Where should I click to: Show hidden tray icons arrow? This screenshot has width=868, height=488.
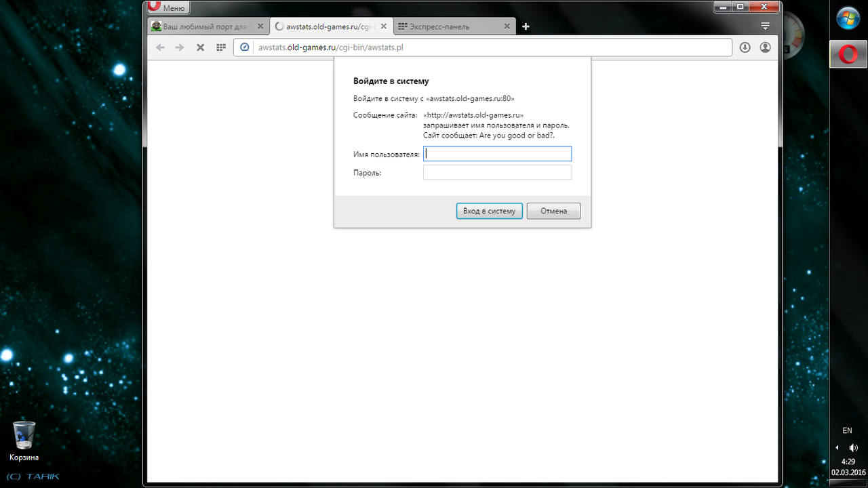(x=837, y=447)
